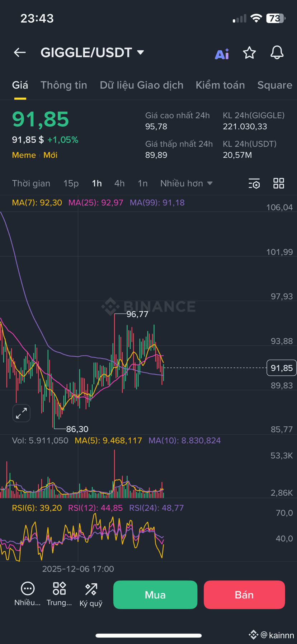Image resolution: width=297 pixels, height=644 pixels.
Task: Tap Giá cao nhất 24h value 95,78
Action: [156, 126]
